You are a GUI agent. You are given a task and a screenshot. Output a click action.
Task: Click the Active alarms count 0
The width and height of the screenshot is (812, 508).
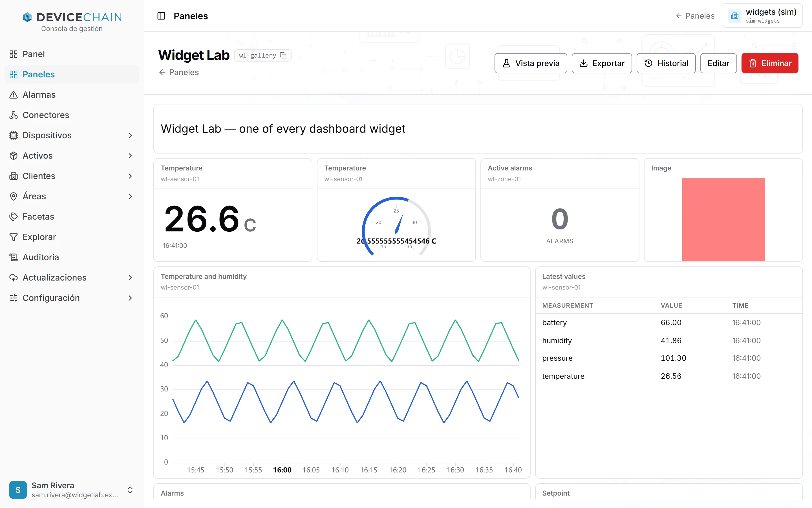(x=560, y=219)
